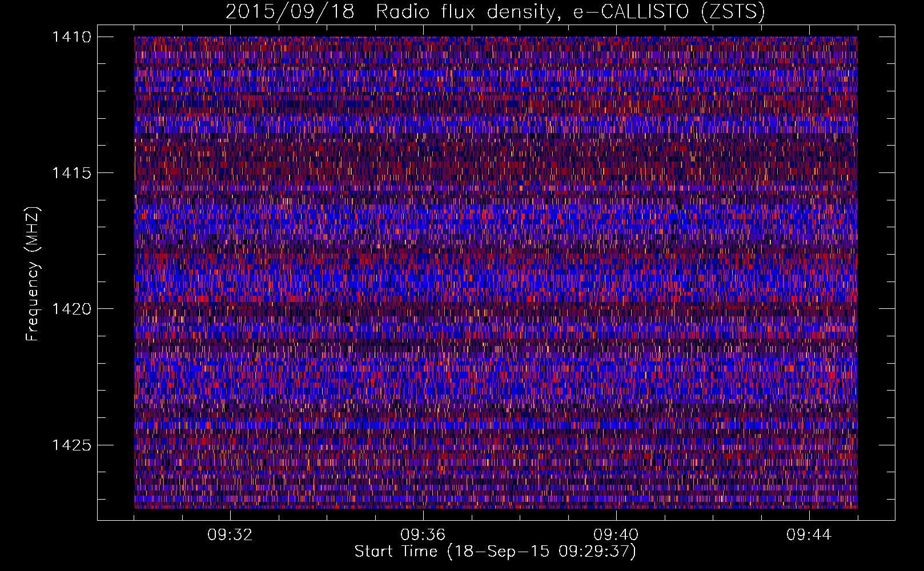Image resolution: width=924 pixels, height=571 pixels.
Task: Select the 'e-CALLISTO (ZSTS)' title text
Action: click(668, 12)
